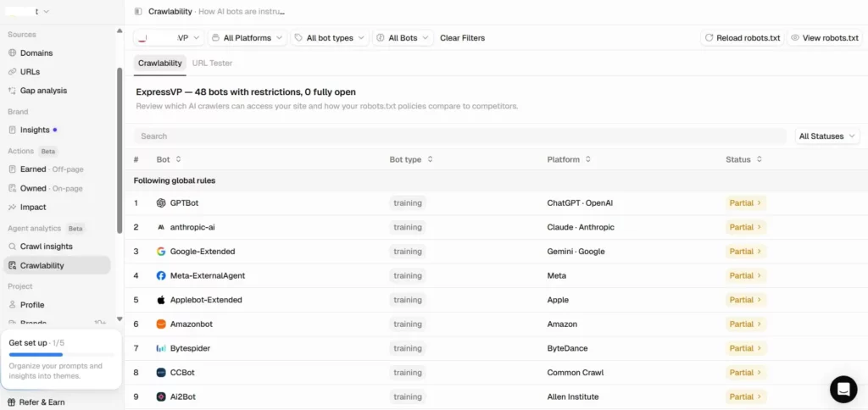Expand the GPTBot Partial status badge
The width and height of the screenshot is (868, 410).
coord(746,203)
